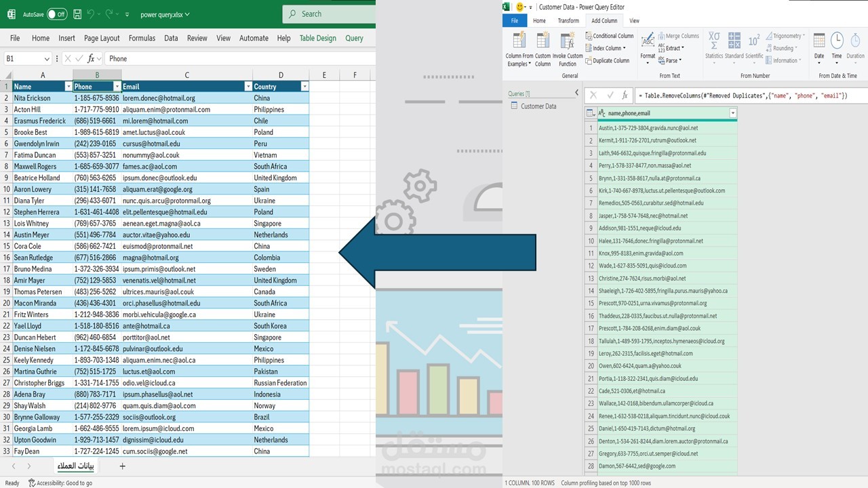Select column C header in Excel
Screen dimensions: 868x488
187,75
